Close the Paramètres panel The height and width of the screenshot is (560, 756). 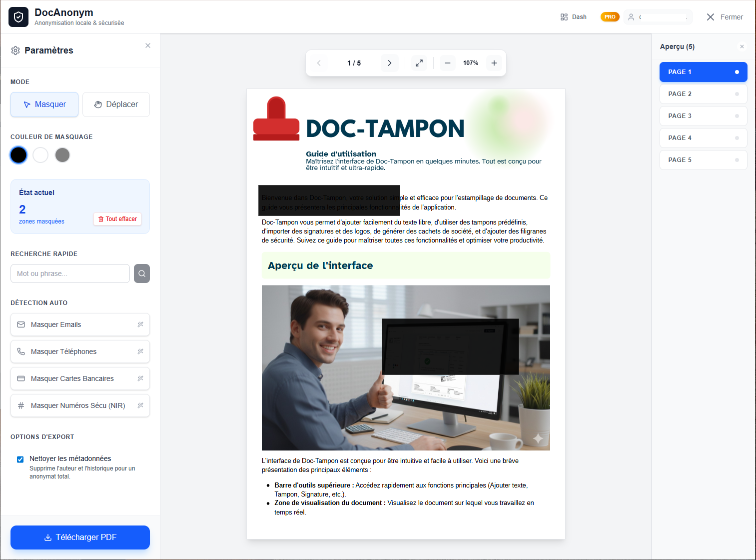coord(148,45)
